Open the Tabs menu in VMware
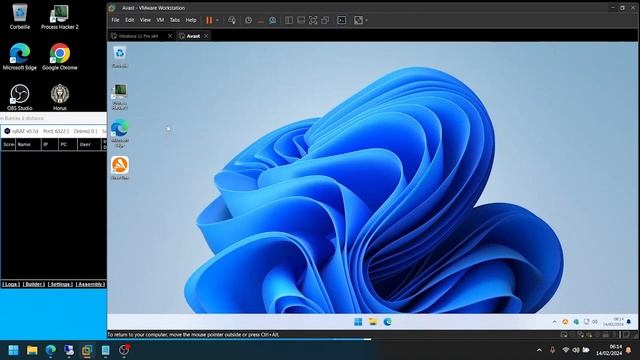This screenshot has width=640, height=360. (x=175, y=20)
